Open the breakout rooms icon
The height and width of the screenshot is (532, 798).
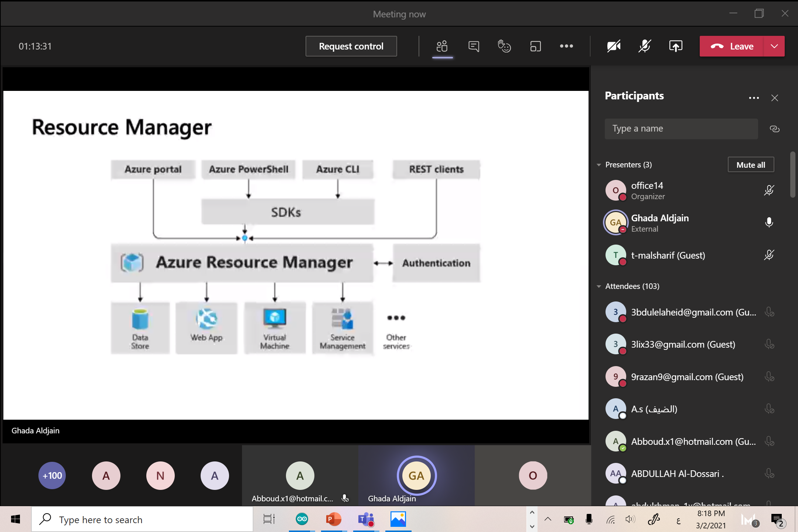point(535,46)
